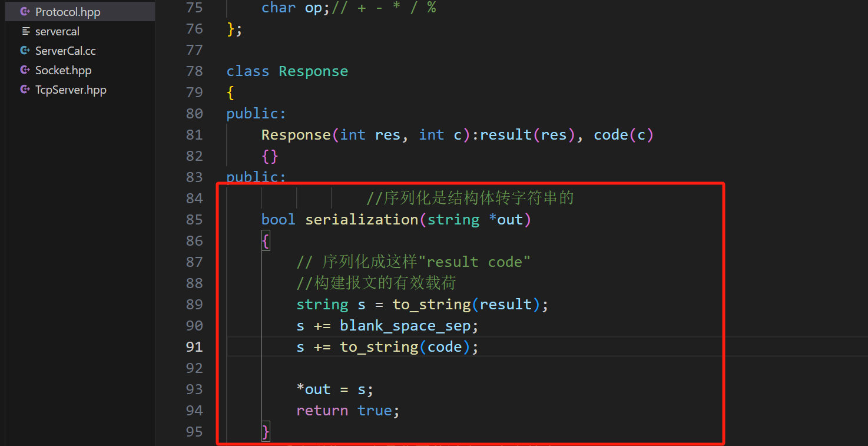Click line number 85 in the gutter
This screenshot has width=868, height=446.
(x=194, y=220)
